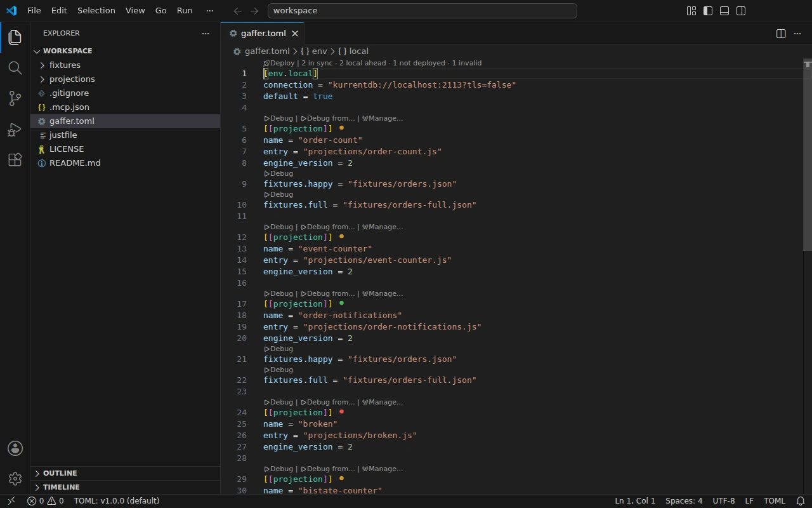Open .gitignore in the explorer

click(126, 93)
